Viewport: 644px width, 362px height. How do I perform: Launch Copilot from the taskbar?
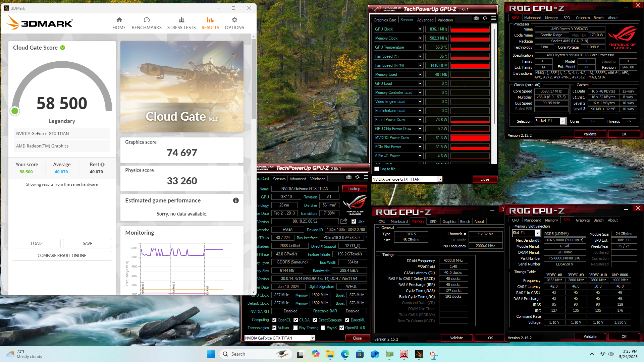point(315,354)
